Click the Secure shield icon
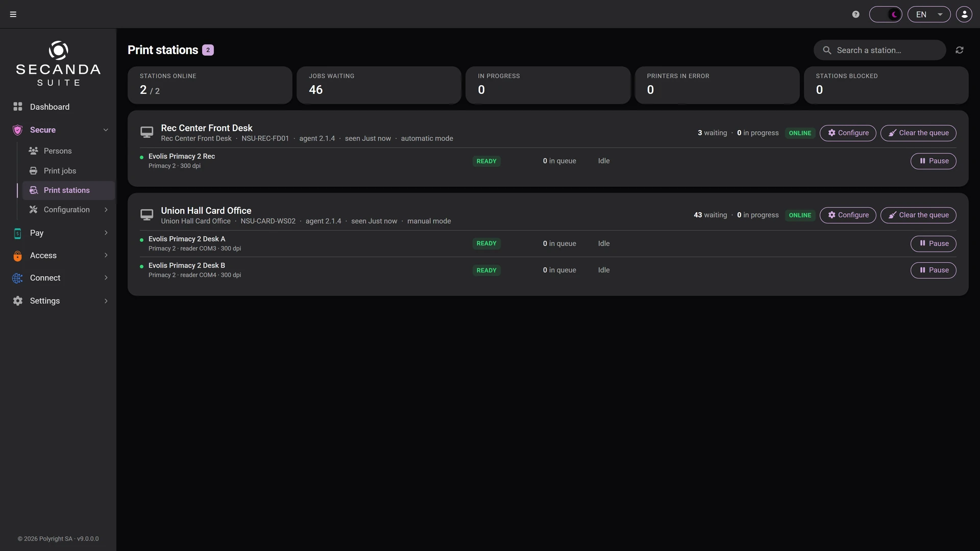This screenshot has width=980, height=551. click(17, 130)
